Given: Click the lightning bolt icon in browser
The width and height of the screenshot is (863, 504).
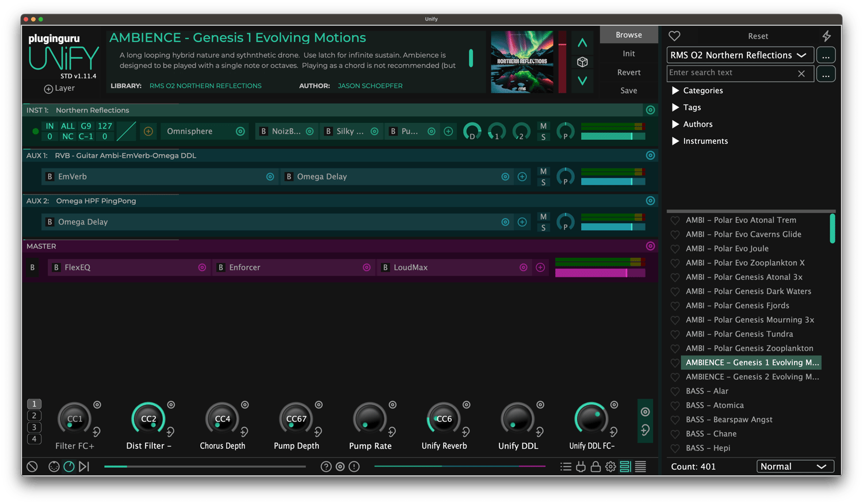Looking at the screenshot, I should point(827,36).
